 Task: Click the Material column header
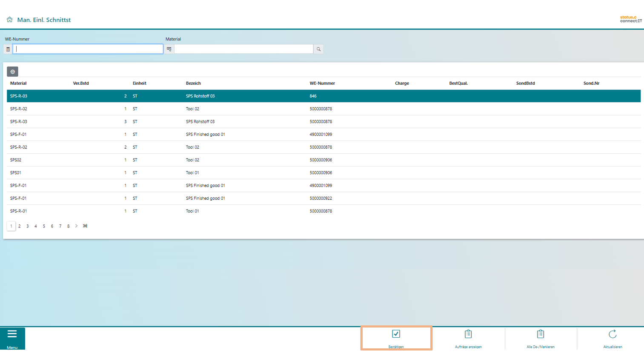point(18,83)
